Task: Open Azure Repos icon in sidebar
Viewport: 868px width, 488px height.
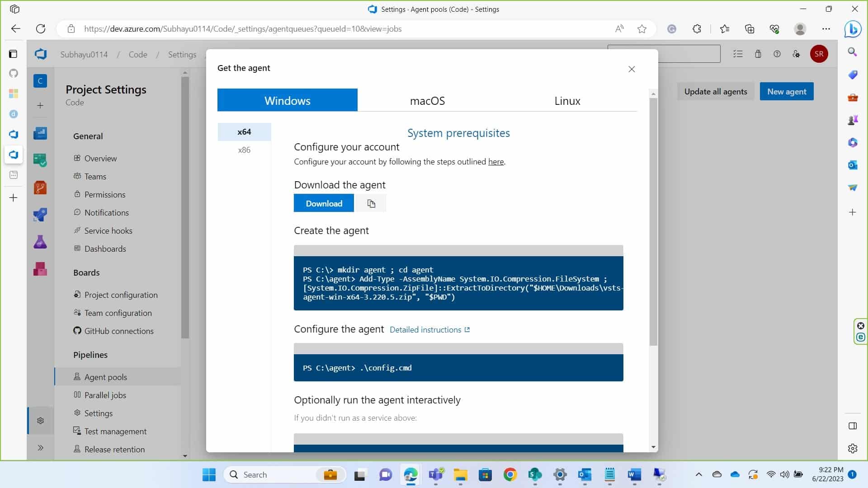Action: [x=40, y=188]
